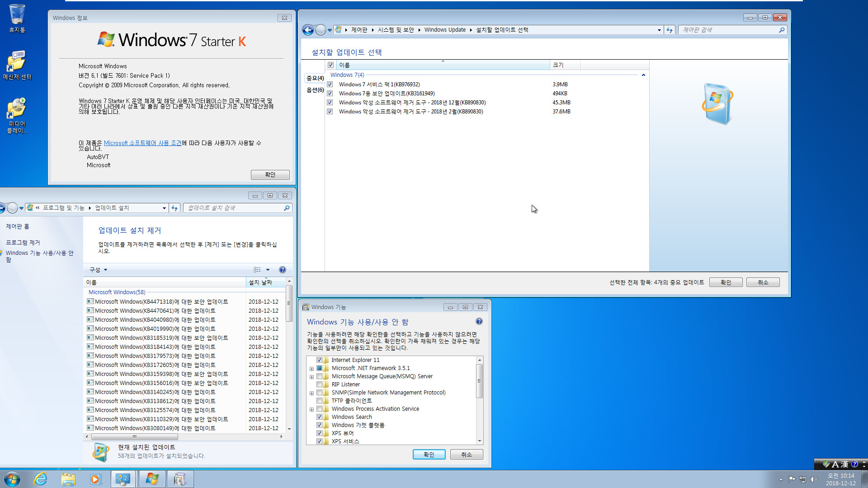This screenshot has width=868, height=488.
Task: Click Programs and Features breadcrumb
Action: pos(63,208)
